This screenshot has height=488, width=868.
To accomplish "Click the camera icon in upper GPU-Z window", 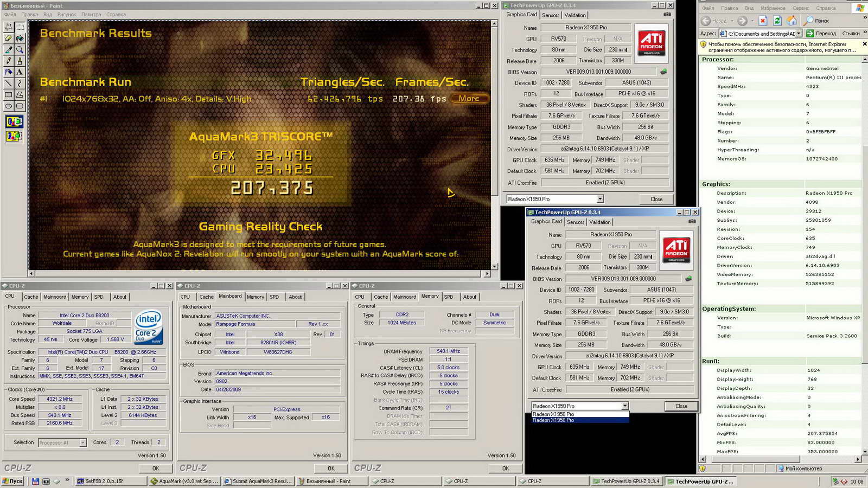I will [667, 15].
